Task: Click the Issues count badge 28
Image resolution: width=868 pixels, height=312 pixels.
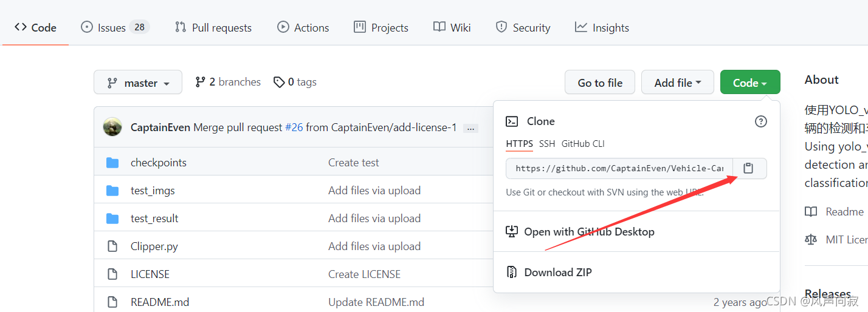Action: pyautogui.click(x=139, y=27)
